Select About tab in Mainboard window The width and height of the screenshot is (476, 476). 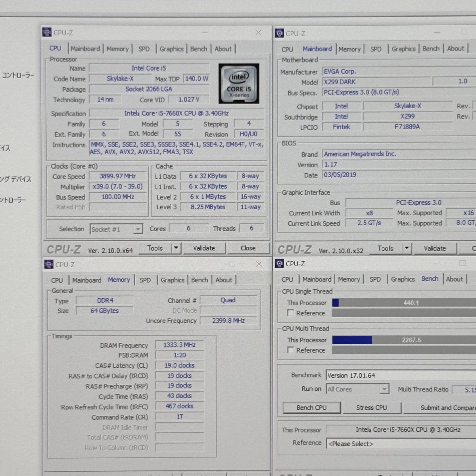[455, 48]
